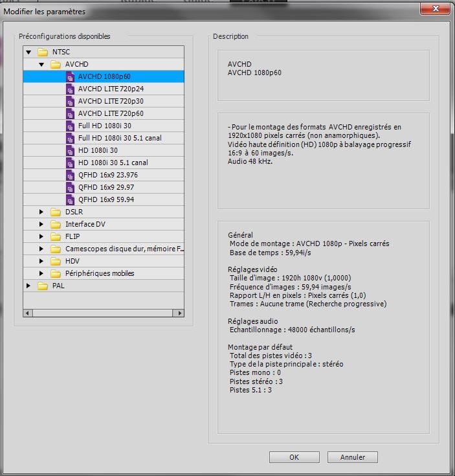Image resolution: width=455 pixels, height=476 pixels.
Task: Click the QFHD 16x9 59.94 preset icon
Action: coord(70,199)
